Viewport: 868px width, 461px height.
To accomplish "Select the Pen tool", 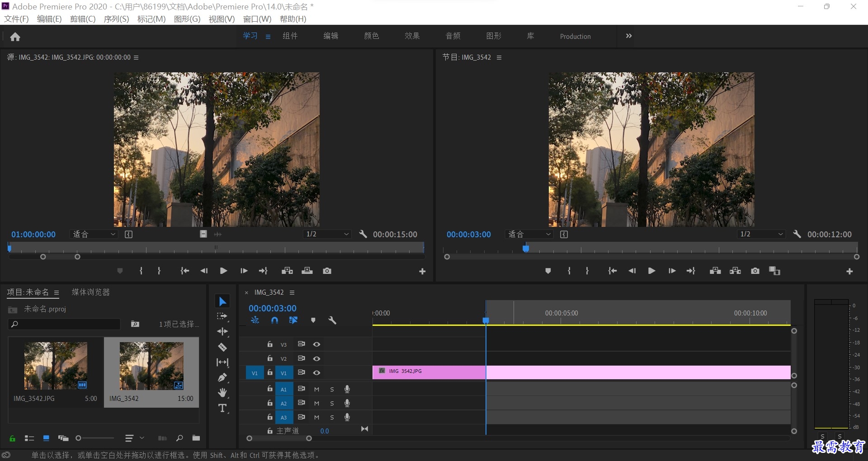I will click(222, 377).
